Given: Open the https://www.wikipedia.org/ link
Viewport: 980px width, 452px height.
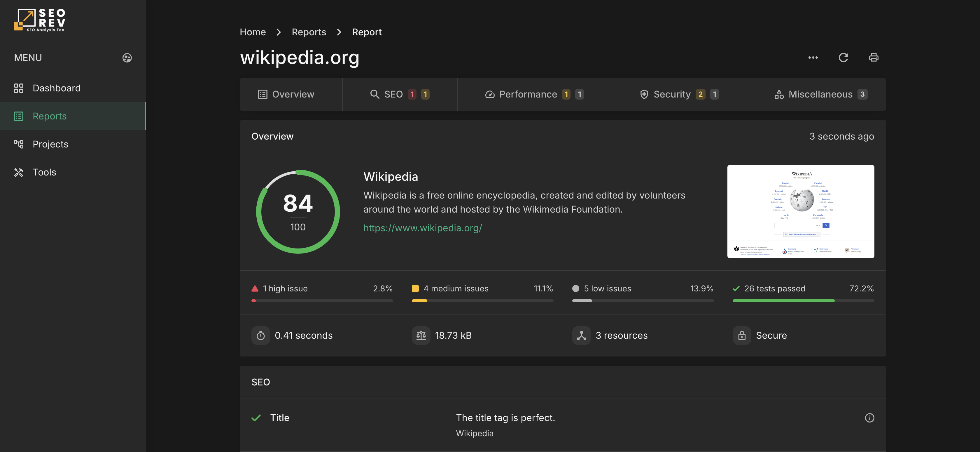Looking at the screenshot, I should [423, 228].
